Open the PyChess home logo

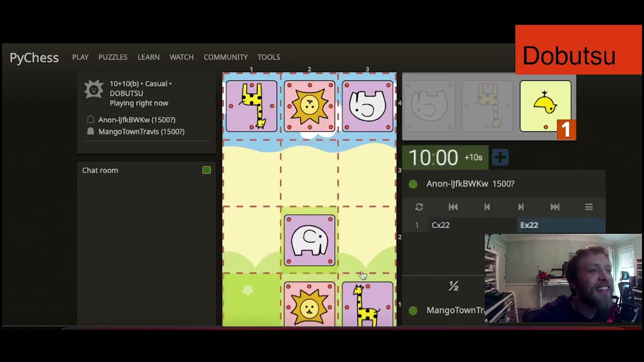[34, 57]
